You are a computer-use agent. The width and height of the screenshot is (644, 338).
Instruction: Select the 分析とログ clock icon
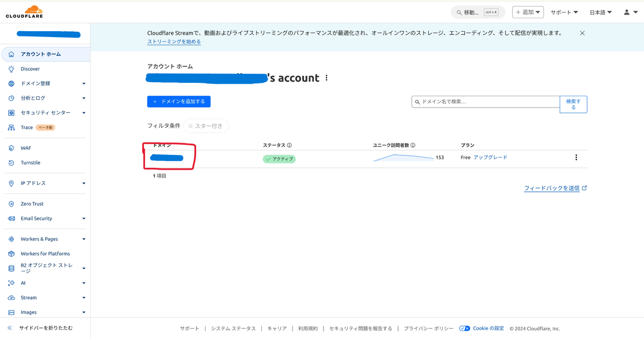(11, 98)
